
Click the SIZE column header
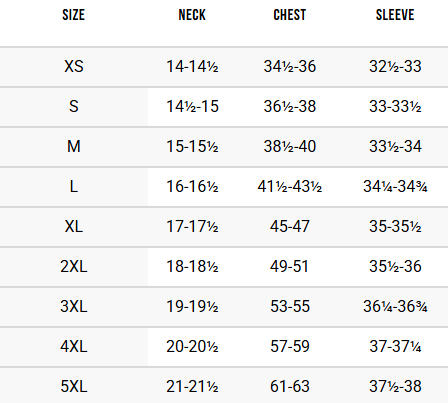click(x=73, y=15)
